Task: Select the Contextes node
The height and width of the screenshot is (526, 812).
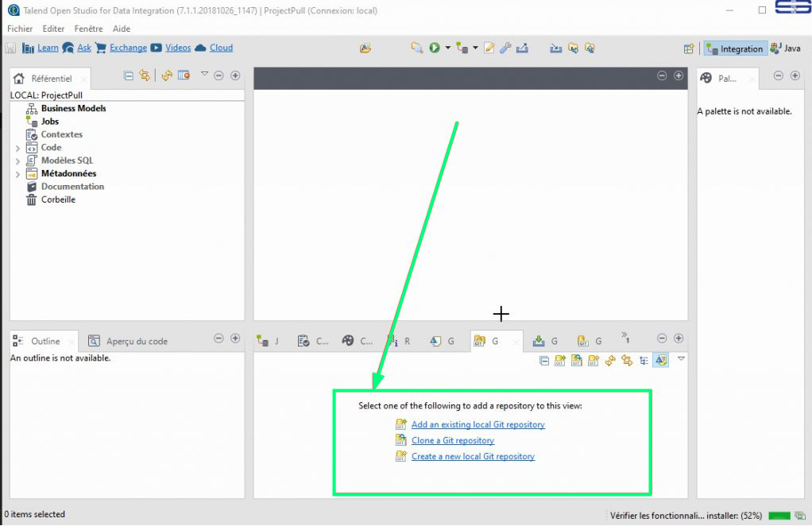Action: coord(62,134)
